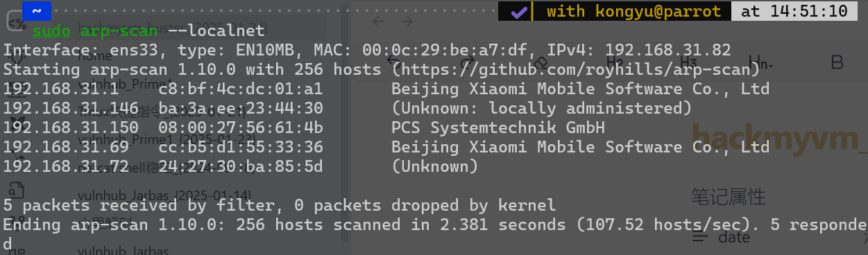Click the purple checkmark status icon

tap(518, 11)
